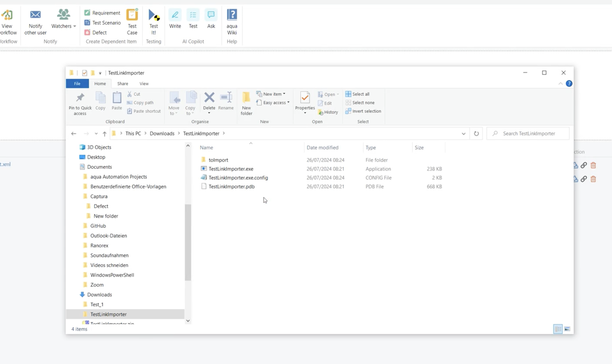The image size is (612, 364).
Task: Create a new Test Case item
Action: coord(132,15)
